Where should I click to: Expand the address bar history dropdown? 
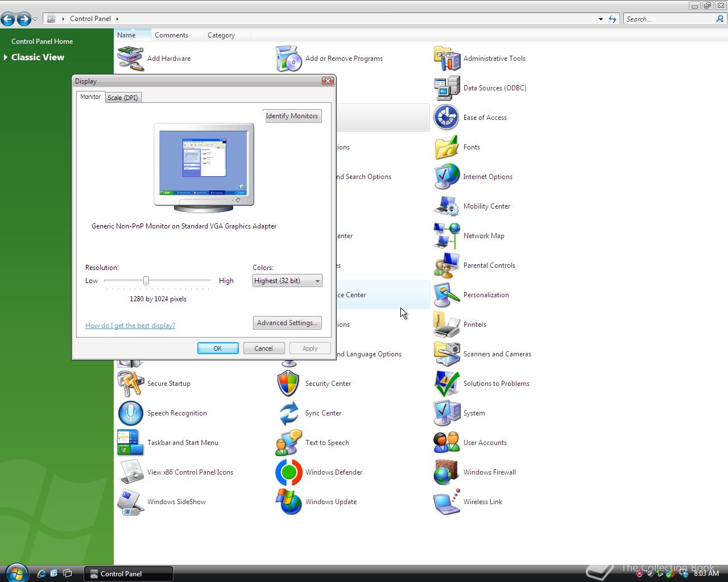pos(601,19)
